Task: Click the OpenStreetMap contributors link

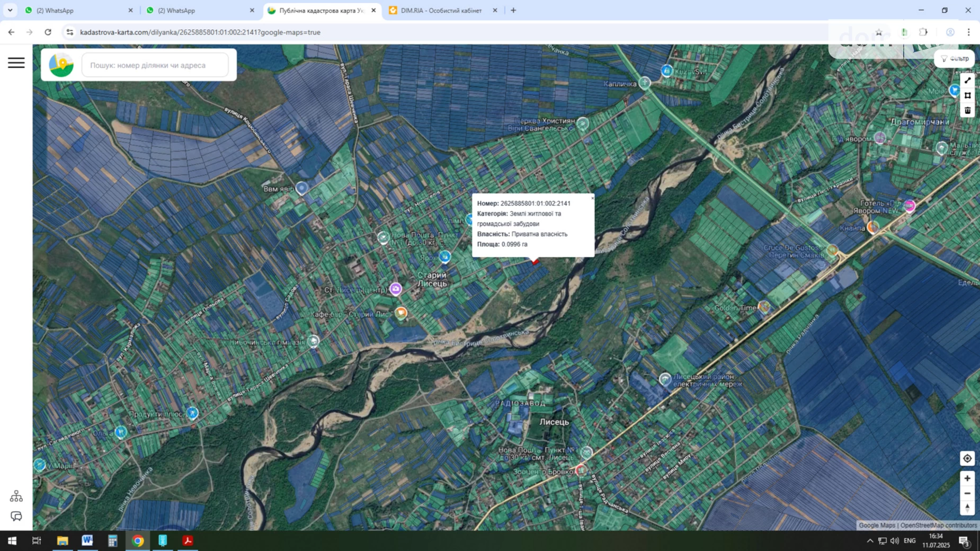Action: click(x=938, y=526)
